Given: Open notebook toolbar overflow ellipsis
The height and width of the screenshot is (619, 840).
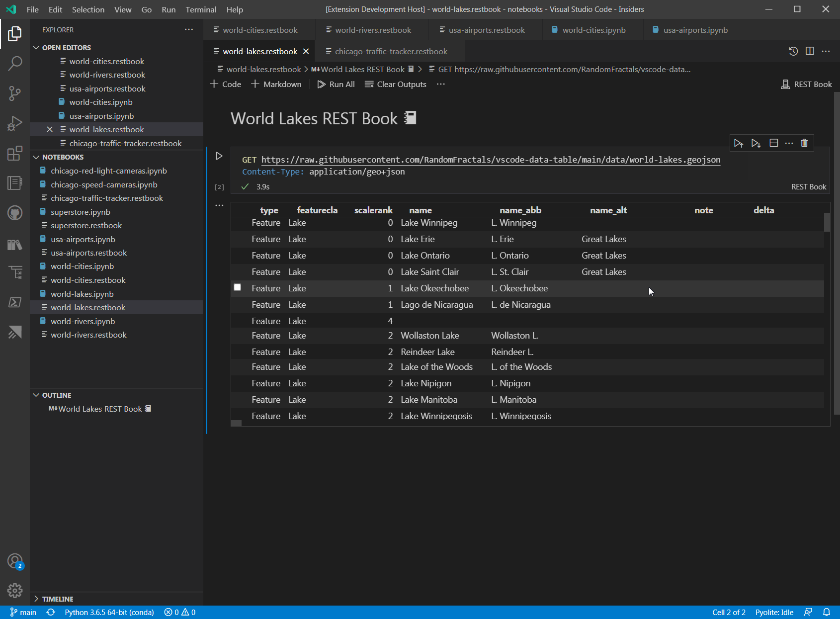Looking at the screenshot, I should tap(441, 84).
